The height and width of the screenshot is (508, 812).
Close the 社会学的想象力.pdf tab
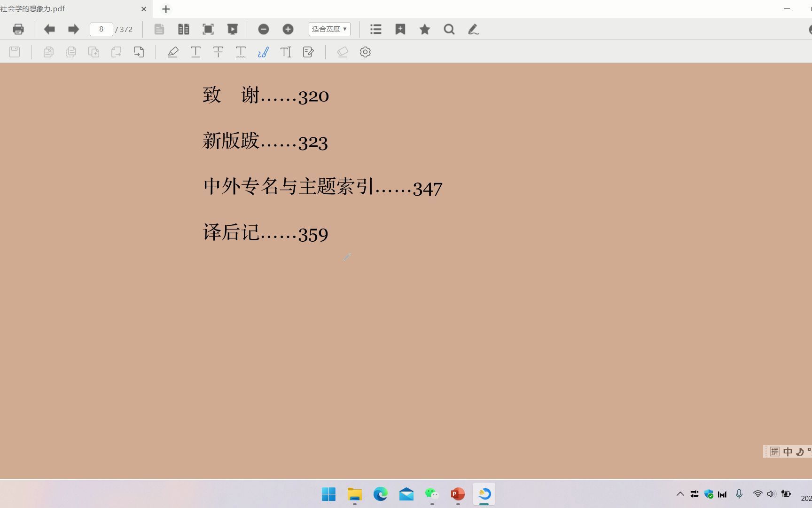(144, 9)
